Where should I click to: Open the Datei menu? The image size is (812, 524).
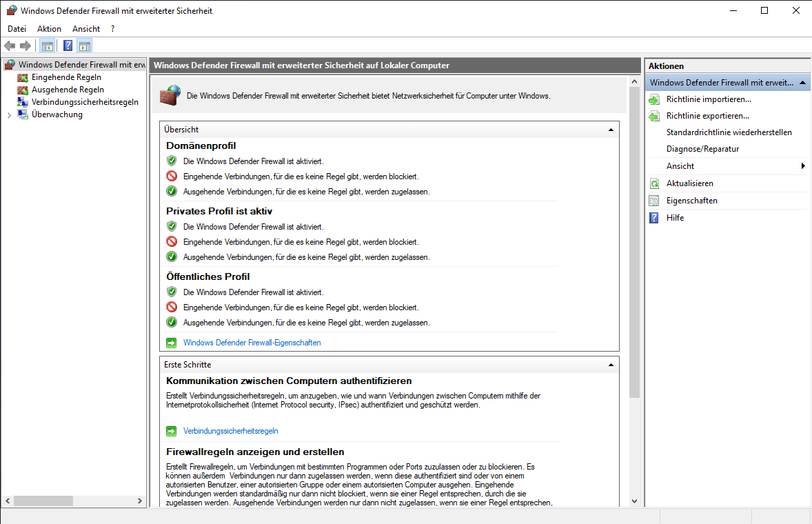coord(17,29)
